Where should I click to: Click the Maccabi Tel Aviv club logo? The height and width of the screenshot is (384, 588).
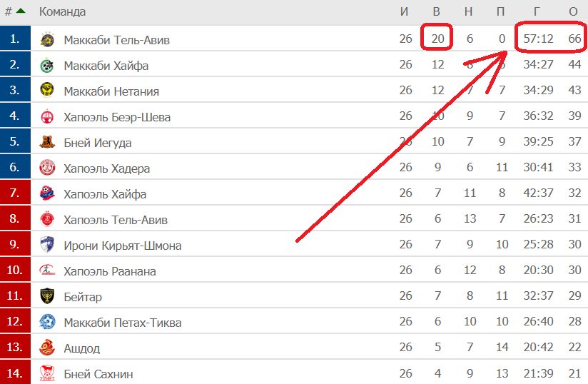tap(47, 40)
